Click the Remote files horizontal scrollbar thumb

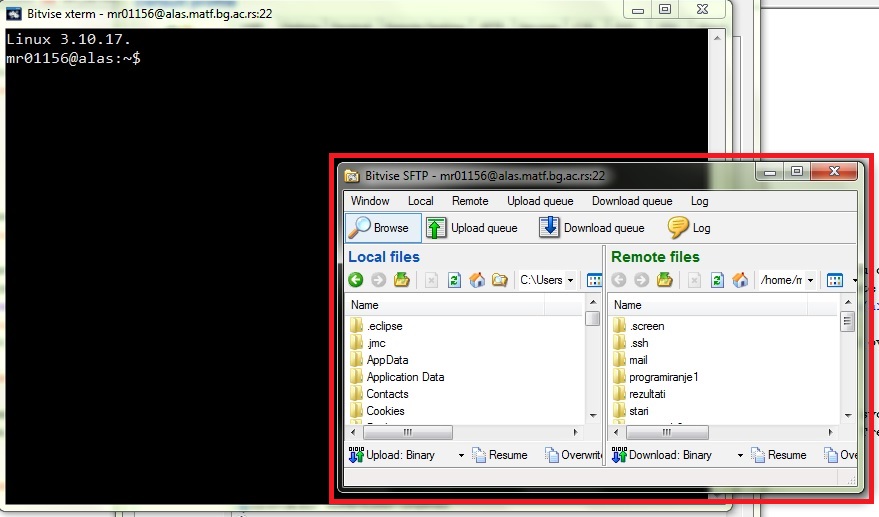(667, 432)
